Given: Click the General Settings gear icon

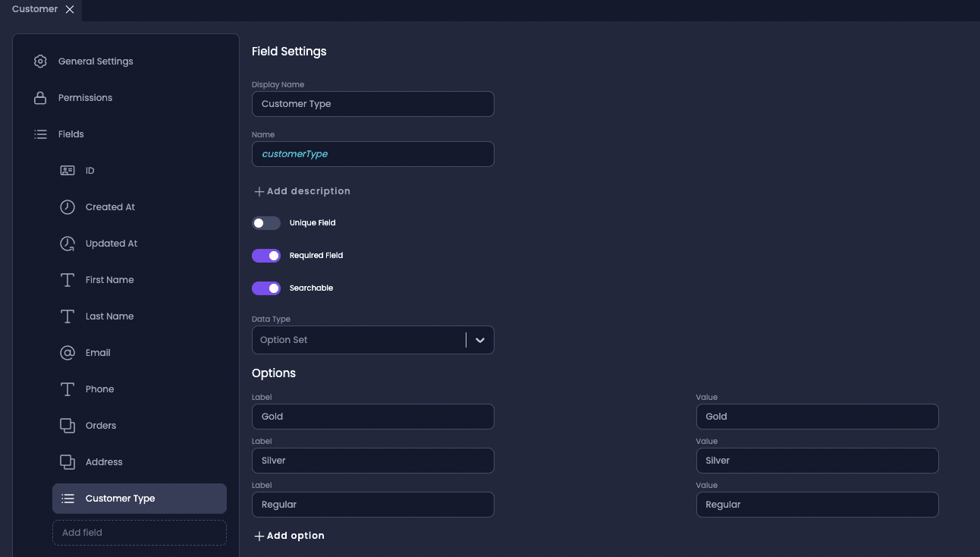Looking at the screenshot, I should pos(41,61).
